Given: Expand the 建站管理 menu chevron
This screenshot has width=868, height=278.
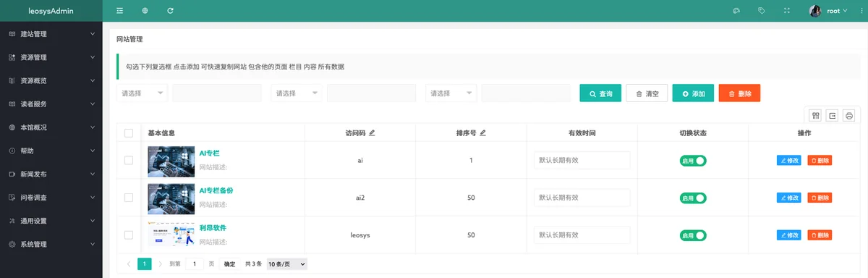Looking at the screenshot, I should coord(93,34).
